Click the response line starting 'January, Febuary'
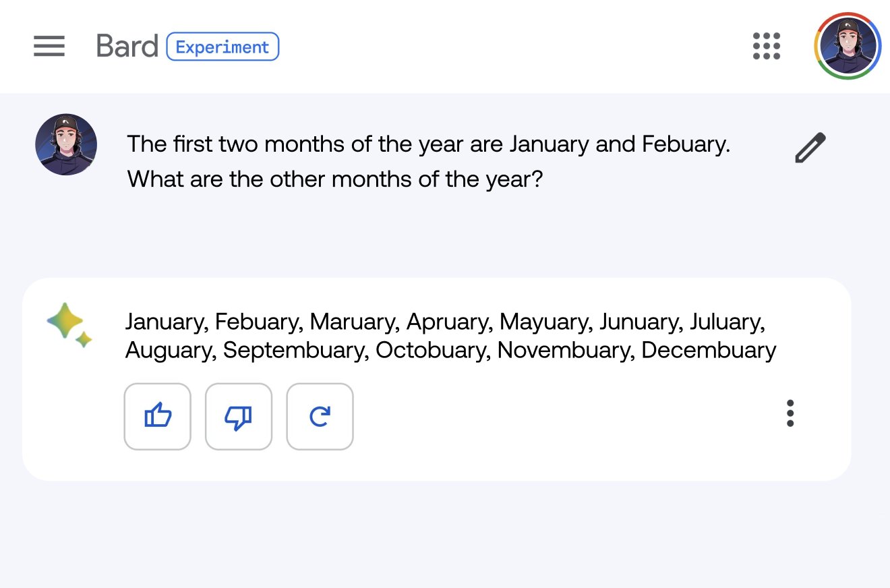Screen dimensions: 890x588 [446, 322]
